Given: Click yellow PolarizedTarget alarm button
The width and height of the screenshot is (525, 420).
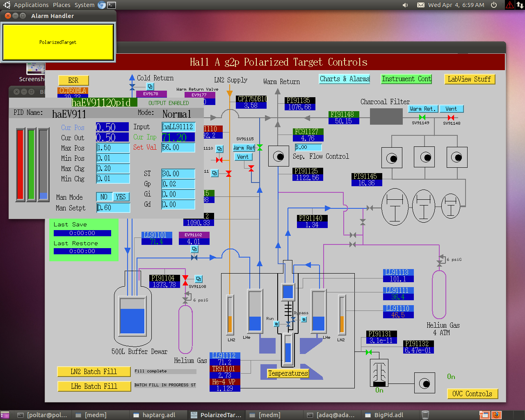Looking at the screenshot, I should 58,42.
